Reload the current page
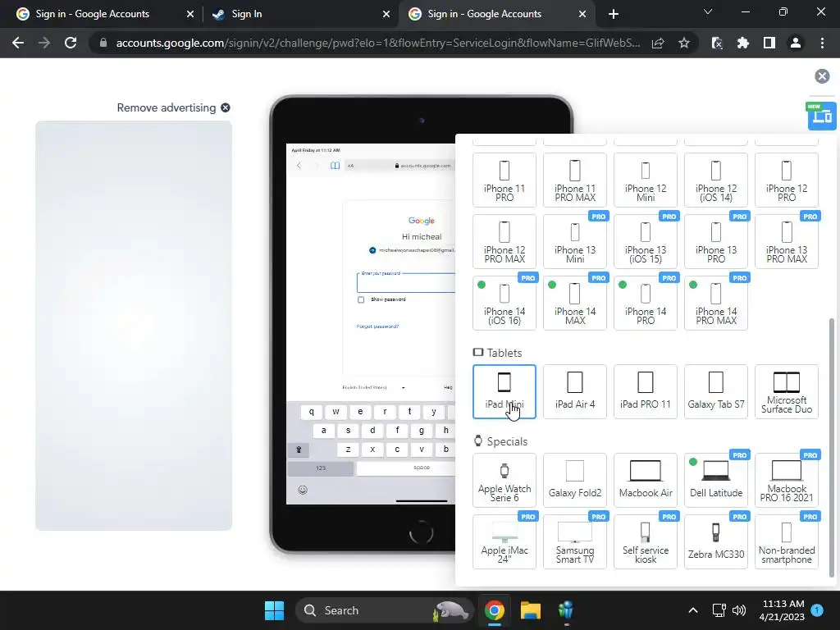Viewport: 840px width, 630px height. point(71,43)
